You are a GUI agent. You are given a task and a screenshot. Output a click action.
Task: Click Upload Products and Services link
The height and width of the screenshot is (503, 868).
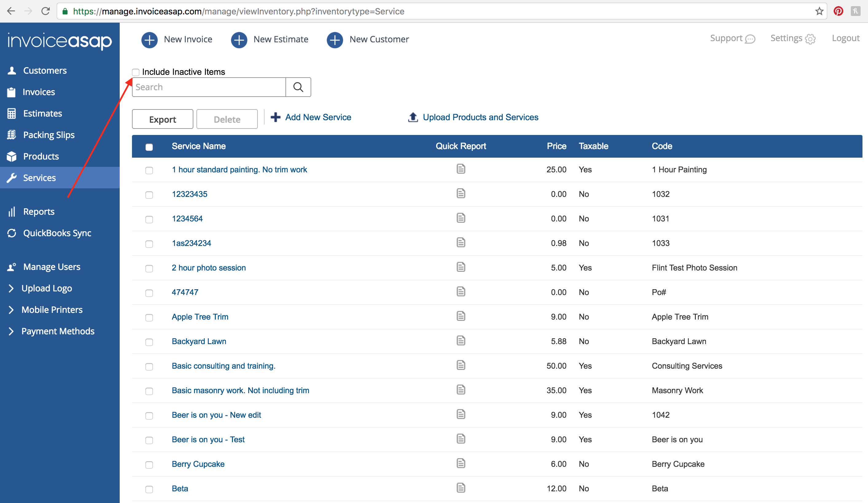click(x=481, y=117)
